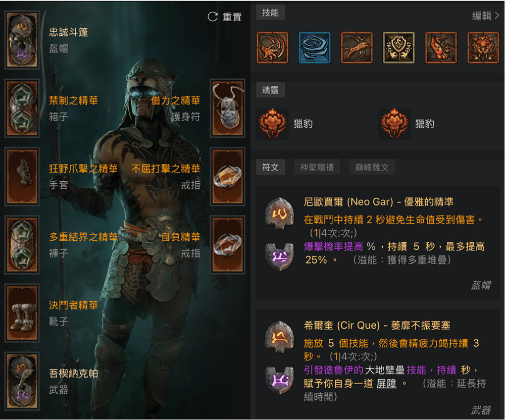The height and width of the screenshot is (420, 505).
Task: Select the helmet slot 忠誠斗篷 icon
Action: tap(22, 40)
